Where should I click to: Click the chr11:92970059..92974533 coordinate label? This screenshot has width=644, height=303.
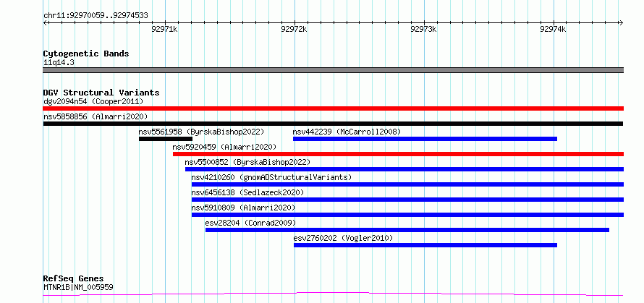96,16
